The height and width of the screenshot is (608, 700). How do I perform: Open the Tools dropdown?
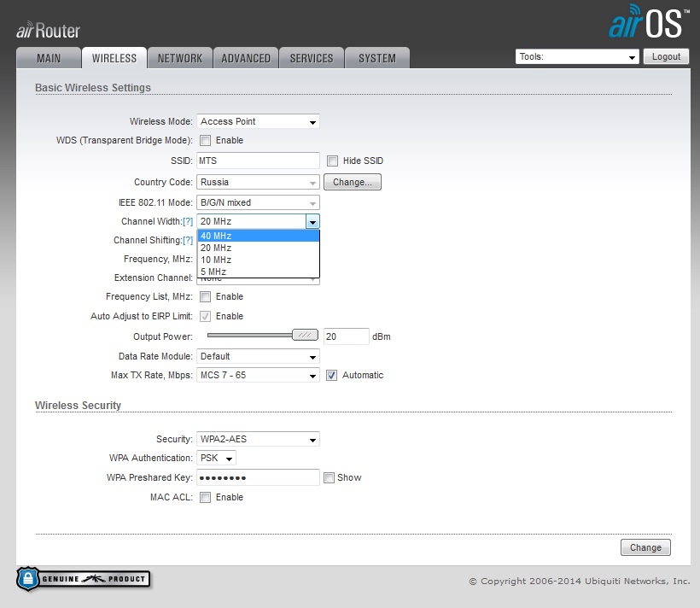(x=577, y=57)
